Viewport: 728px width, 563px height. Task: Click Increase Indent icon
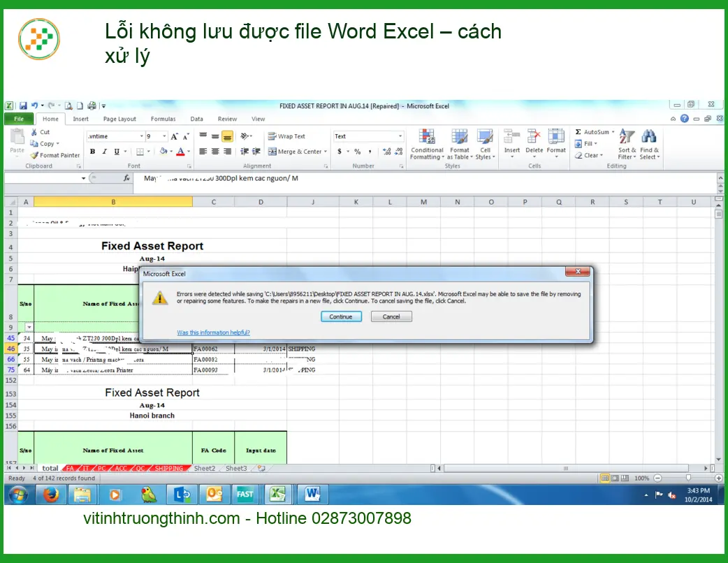(x=256, y=152)
